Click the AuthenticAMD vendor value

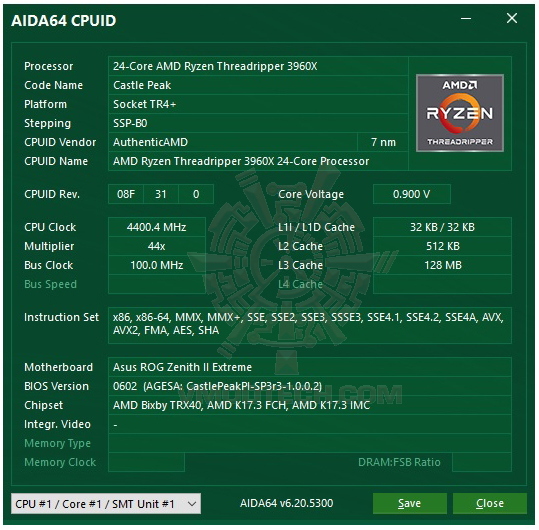point(150,142)
